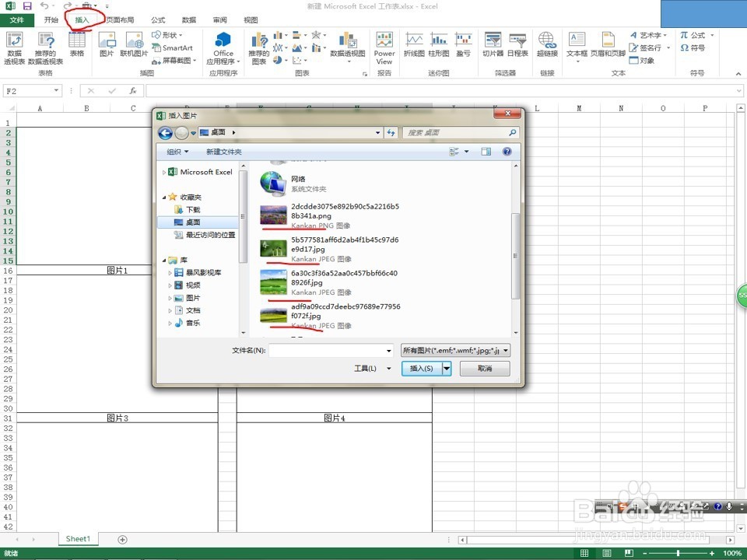Screen dimensions: 747x560
Task: Open the file name (文件名) dropdown arrow
Action: coord(389,351)
